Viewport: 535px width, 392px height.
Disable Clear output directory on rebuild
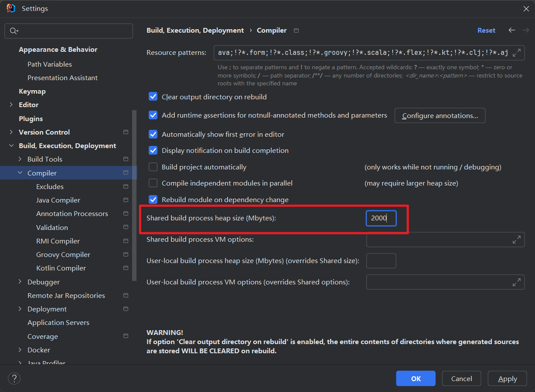(x=153, y=97)
